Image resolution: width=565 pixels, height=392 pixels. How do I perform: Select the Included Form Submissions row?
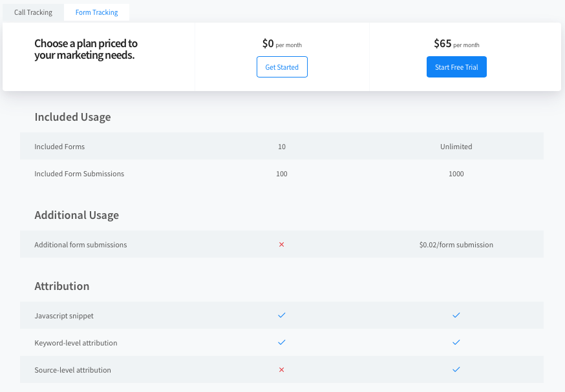point(79,174)
